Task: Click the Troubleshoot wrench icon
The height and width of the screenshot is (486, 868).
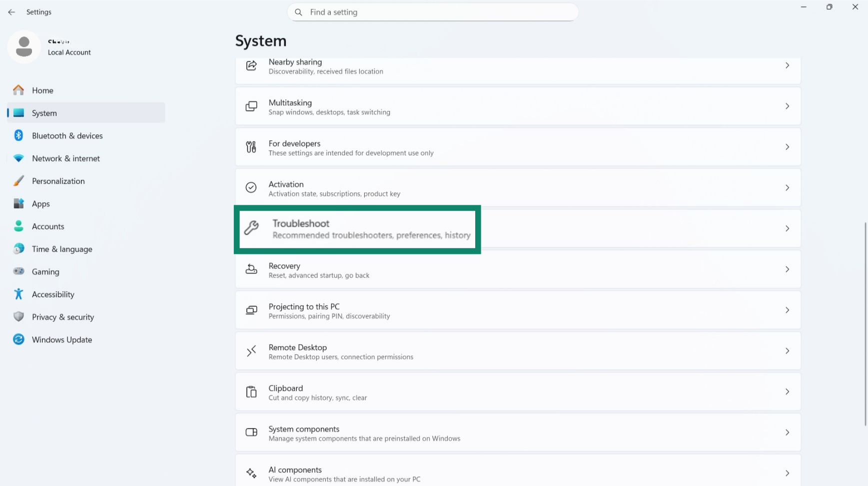Action: pos(251,228)
